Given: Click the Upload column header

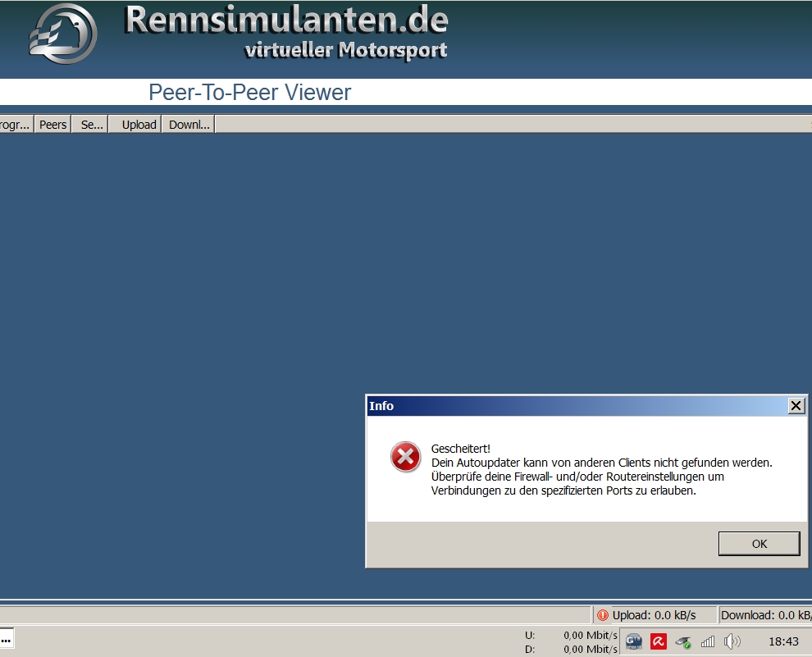Looking at the screenshot, I should (x=139, y=125).
